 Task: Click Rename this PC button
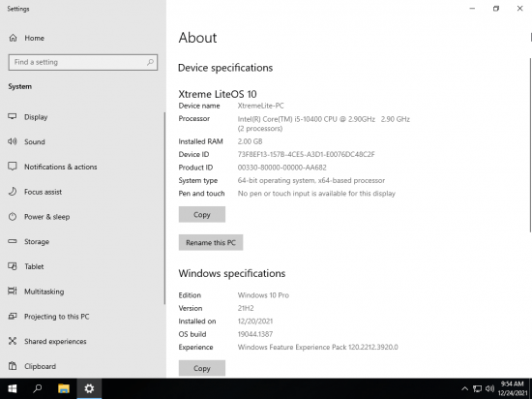tap(211, 242)
